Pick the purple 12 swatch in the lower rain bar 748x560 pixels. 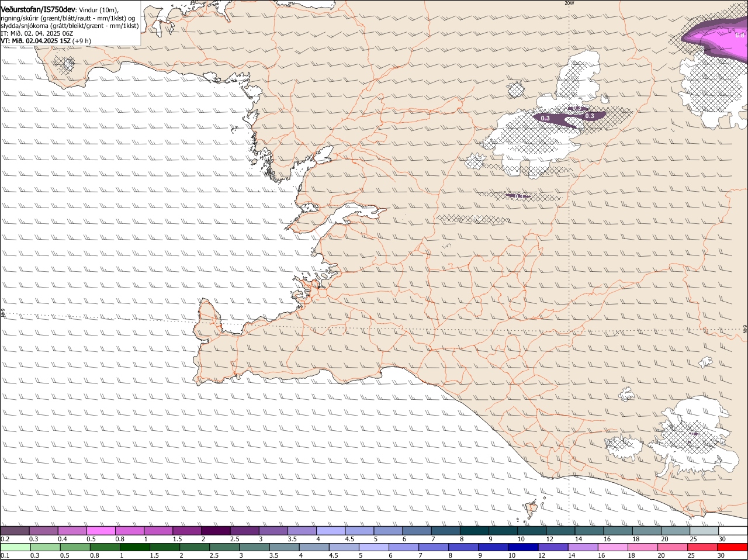tap(552, 547)
